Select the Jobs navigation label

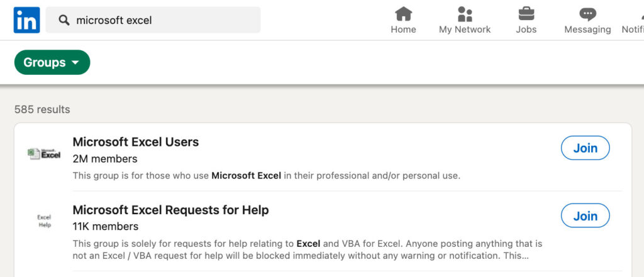click(x=526, y=30)
